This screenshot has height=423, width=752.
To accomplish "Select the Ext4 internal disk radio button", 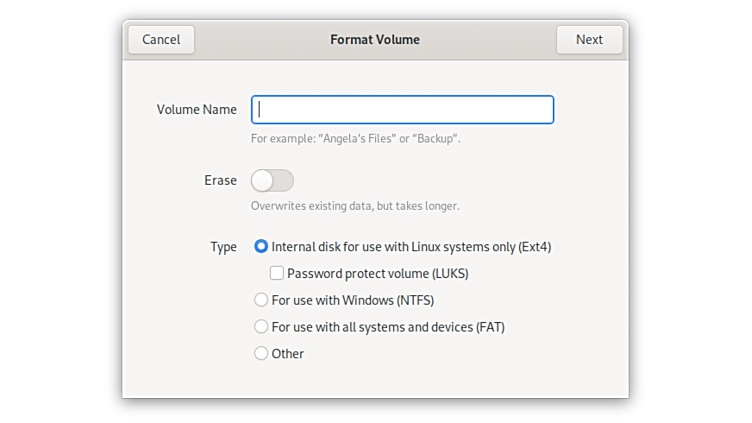I will click(262, 247).
